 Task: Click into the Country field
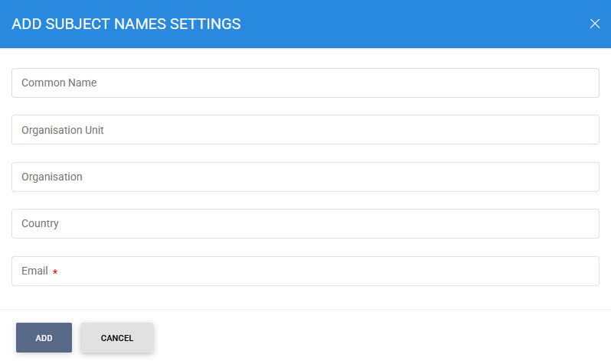[305, 224]
